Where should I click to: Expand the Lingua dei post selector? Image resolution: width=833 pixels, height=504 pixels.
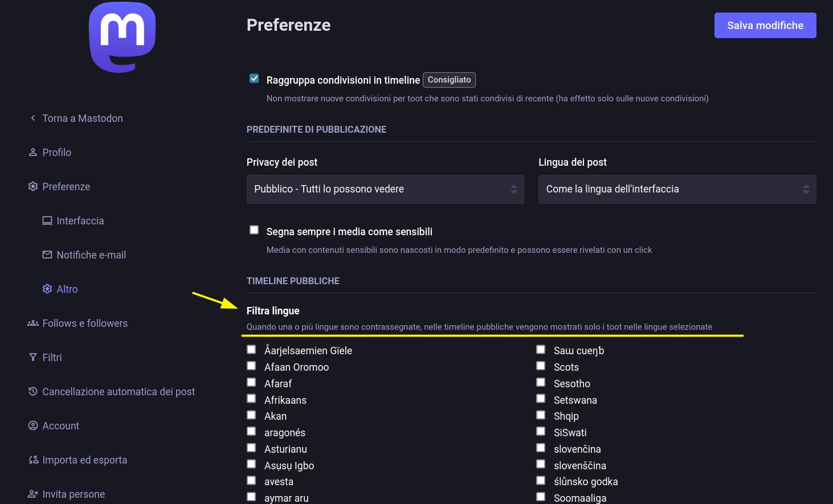pyautogui.click(x=677, y=189)
